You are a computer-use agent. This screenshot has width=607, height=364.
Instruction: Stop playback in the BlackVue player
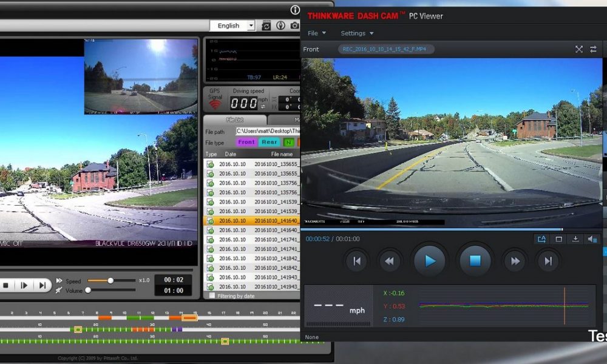pos(6,286)
